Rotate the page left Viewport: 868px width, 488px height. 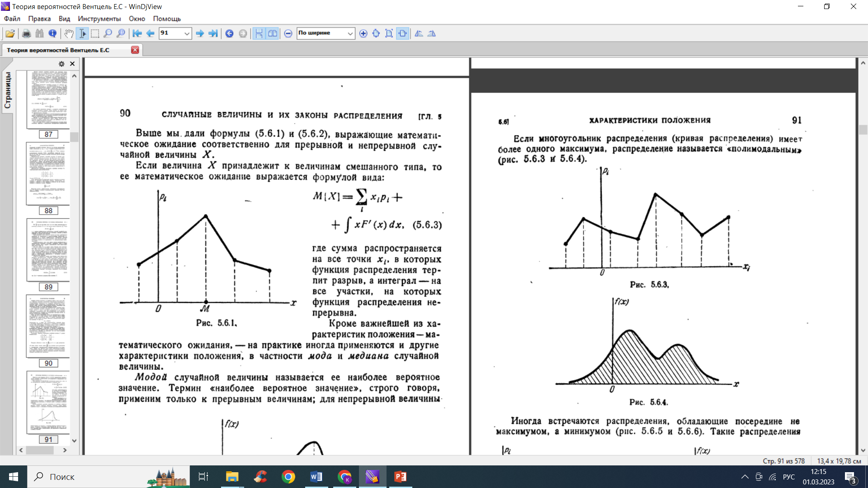[x=419, y=33]
